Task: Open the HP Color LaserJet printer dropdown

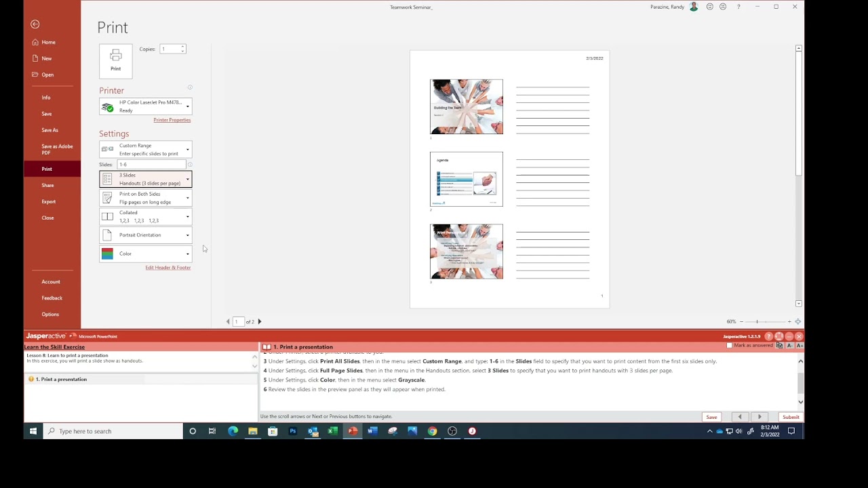Action: tap(146, 106)
